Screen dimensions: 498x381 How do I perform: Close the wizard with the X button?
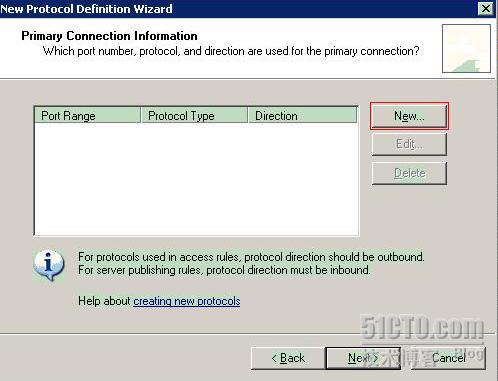(486, 8)
